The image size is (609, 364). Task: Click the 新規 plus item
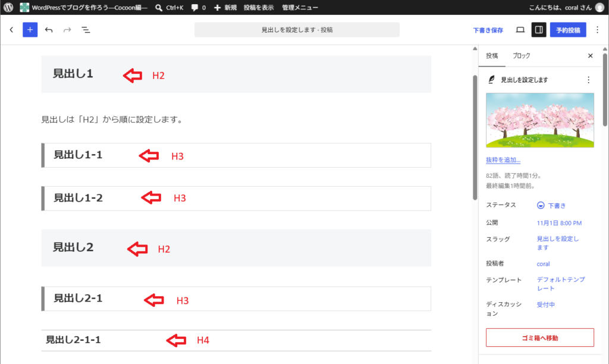pyautogui.click(x=225, y=7)
